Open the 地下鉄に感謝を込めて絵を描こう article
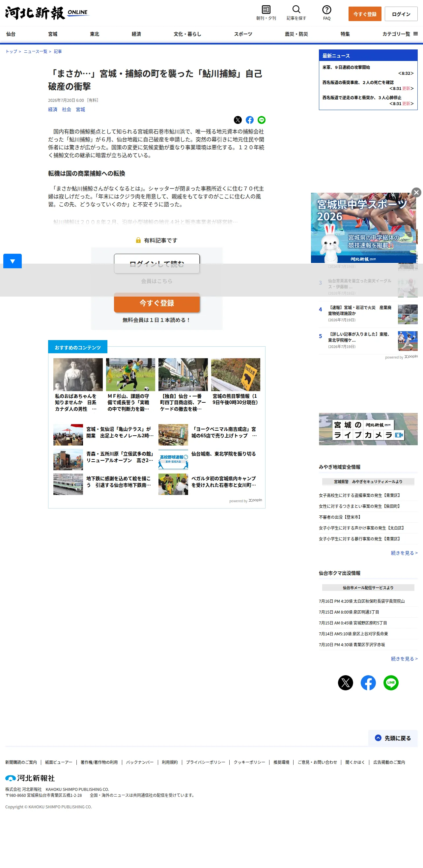Viewport: 423px width, 868px height. [104, 484]
